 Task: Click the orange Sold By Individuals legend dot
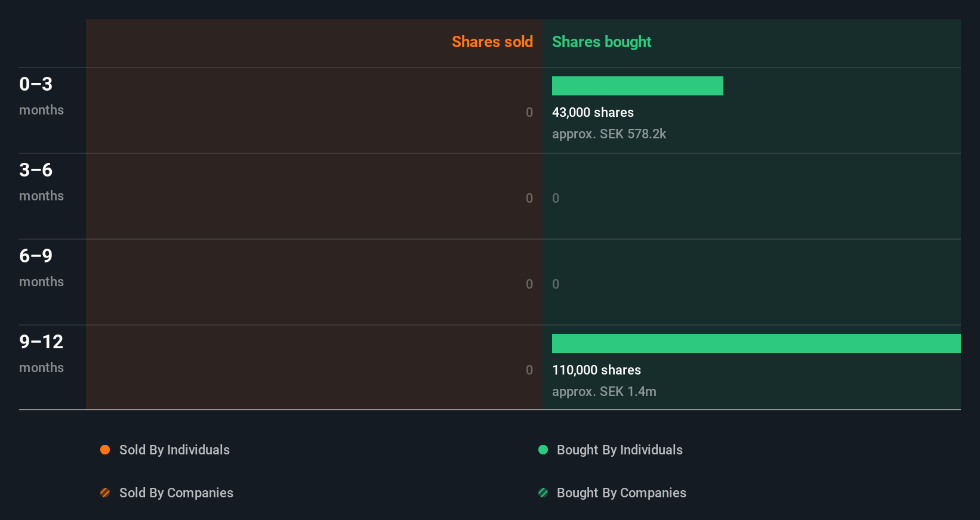pos(105,450)
